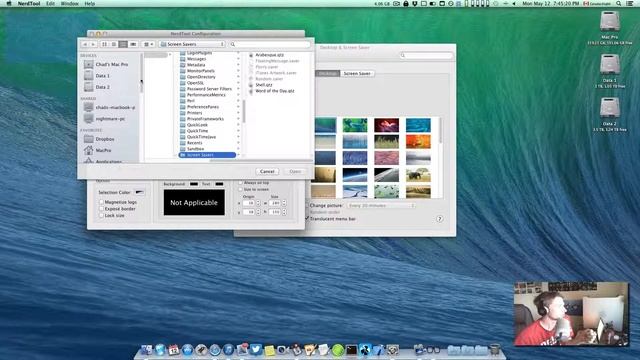Open the arrange-by dropdown in file dialog
640x360 pixels.
[x=149, y=44]
